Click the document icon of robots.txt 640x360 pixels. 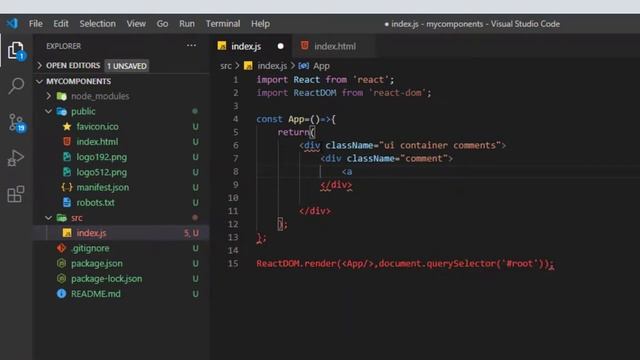coord(67,202)
